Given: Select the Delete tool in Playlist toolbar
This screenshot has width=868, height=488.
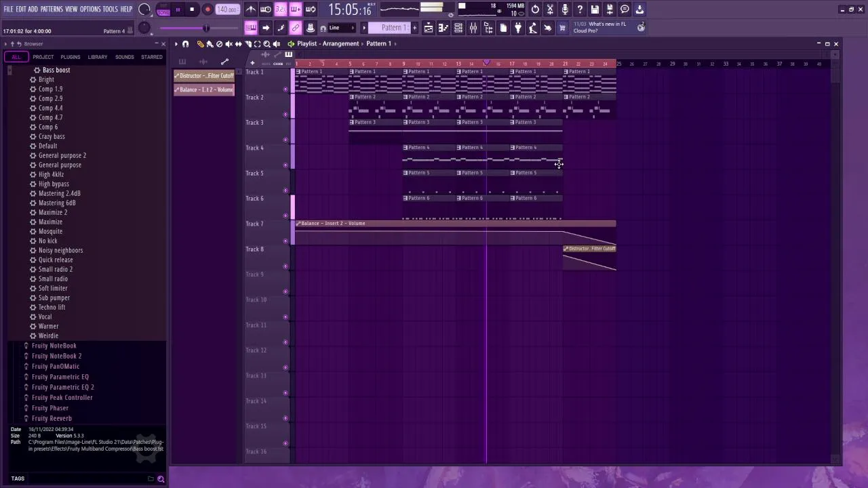Looking at the screenshot, I should pyautogui.click(x=219, y=44).
